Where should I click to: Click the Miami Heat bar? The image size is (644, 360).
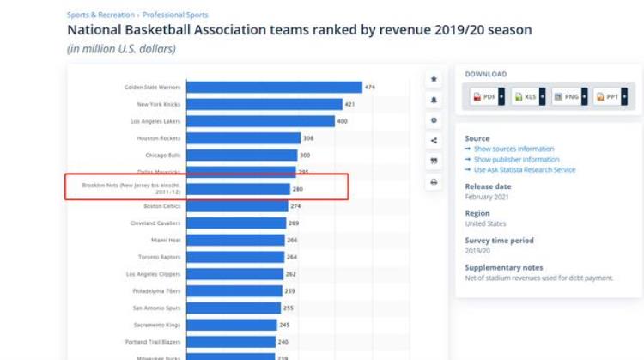click(x=235, y=240)
